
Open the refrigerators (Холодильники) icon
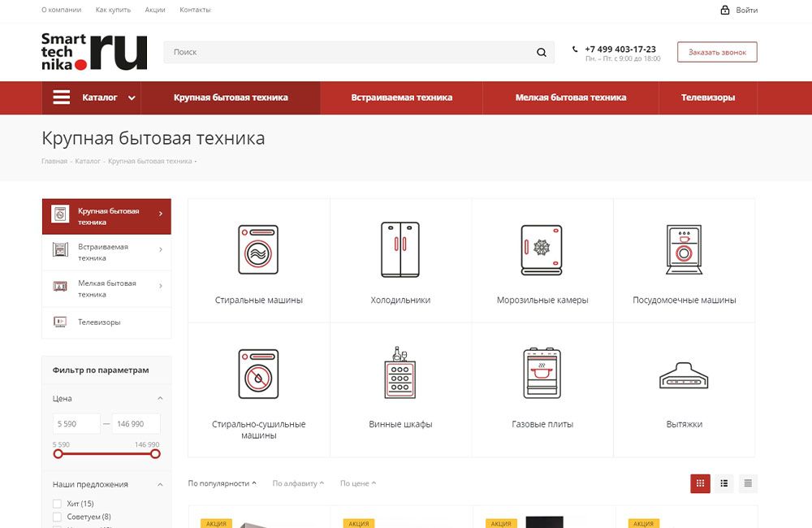point(400,249)
